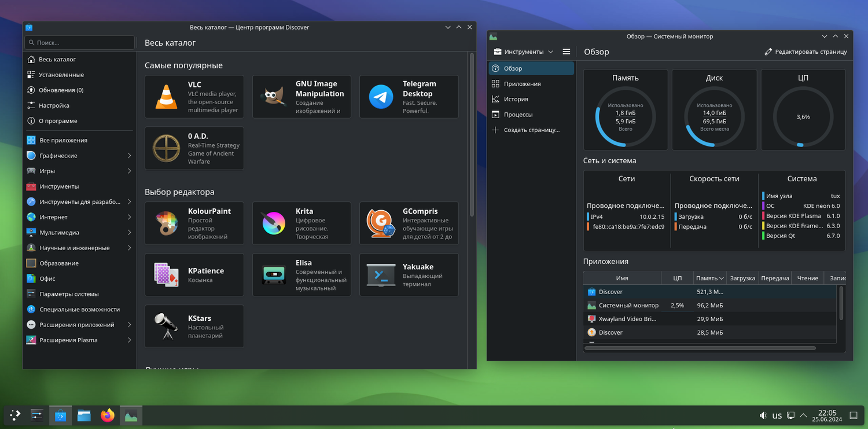The height and width of the screenshot is (429, 868).
Task: Click the Discover catalog vertical scrollbar
Action: pos(472,134)
